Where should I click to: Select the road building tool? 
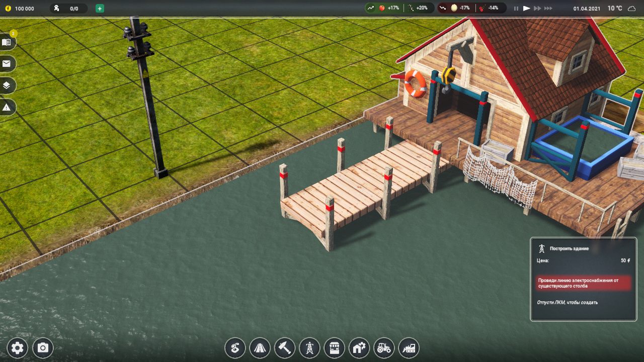(x=260, y=347)
